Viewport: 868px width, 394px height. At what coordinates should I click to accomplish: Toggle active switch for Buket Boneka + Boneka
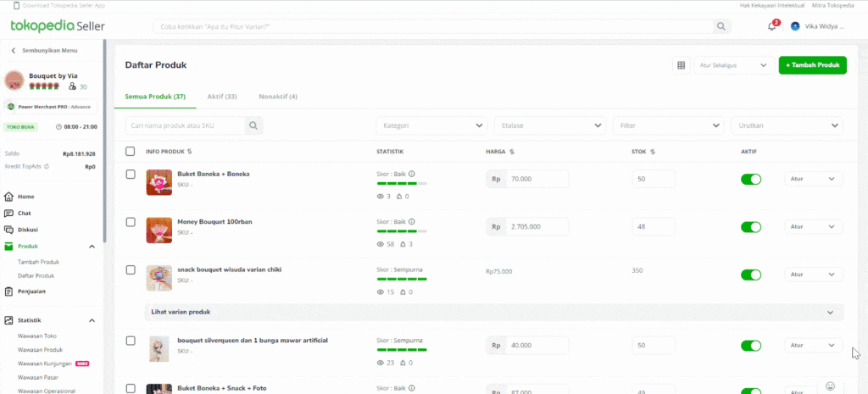tap(751, 180)
